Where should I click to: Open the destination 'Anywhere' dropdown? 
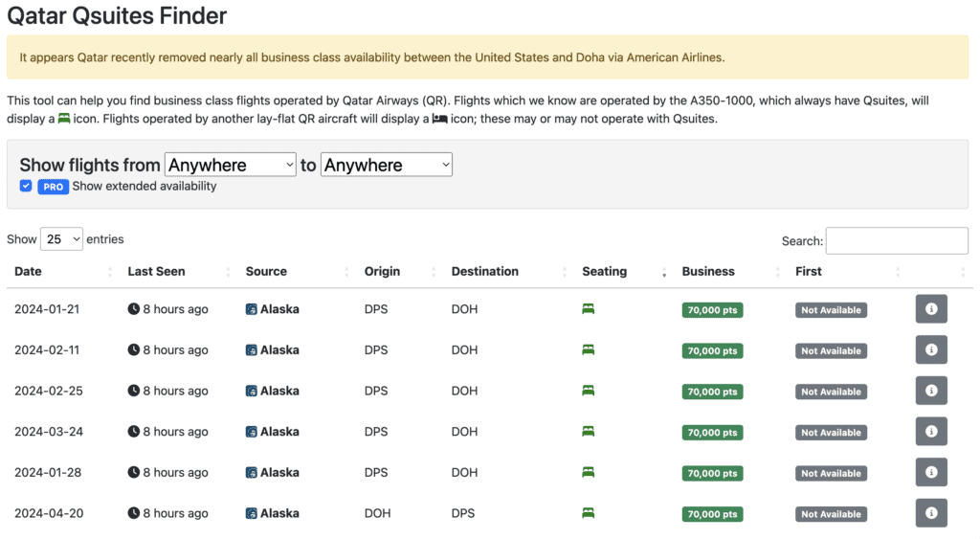tap(387, 165)
